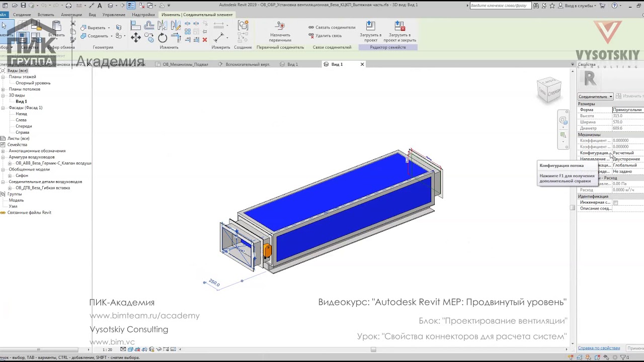Click the filter icon in status bar
Screen dimensions: 644x362
pyautogui.click(x=622, y=357)
